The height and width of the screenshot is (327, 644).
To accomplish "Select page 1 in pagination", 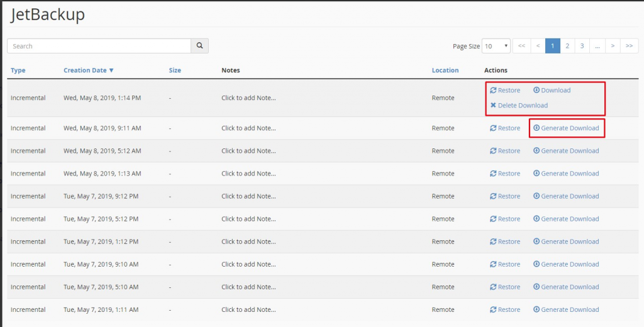I will click(x=552, y=46).
